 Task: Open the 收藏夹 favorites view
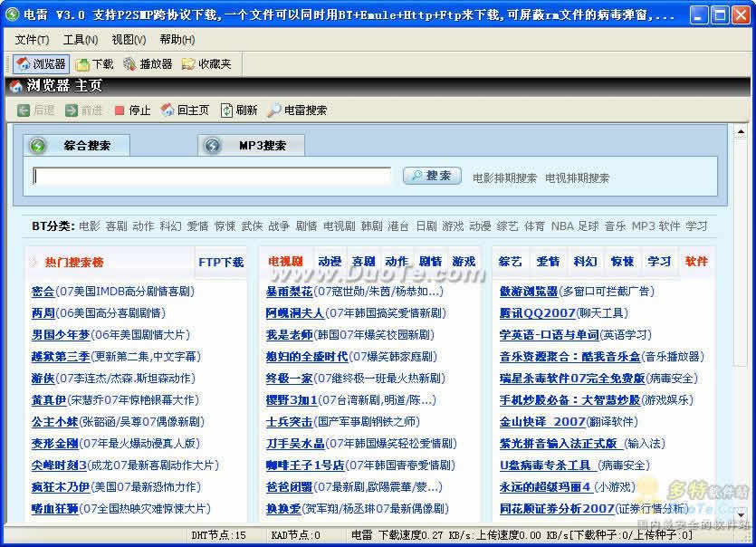(x=206, y=63)
